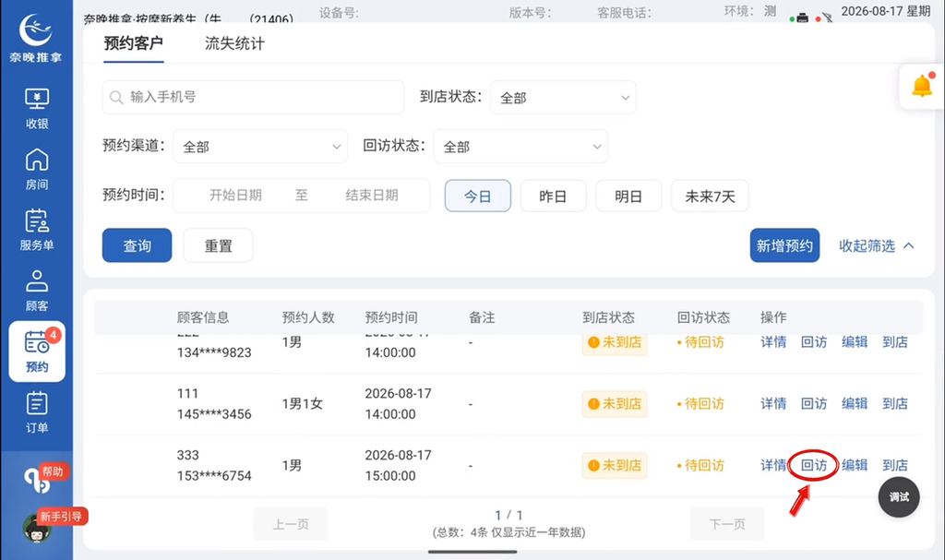Open the notification bell
This screenshot has height=560, width=945.
pos(922,86)
